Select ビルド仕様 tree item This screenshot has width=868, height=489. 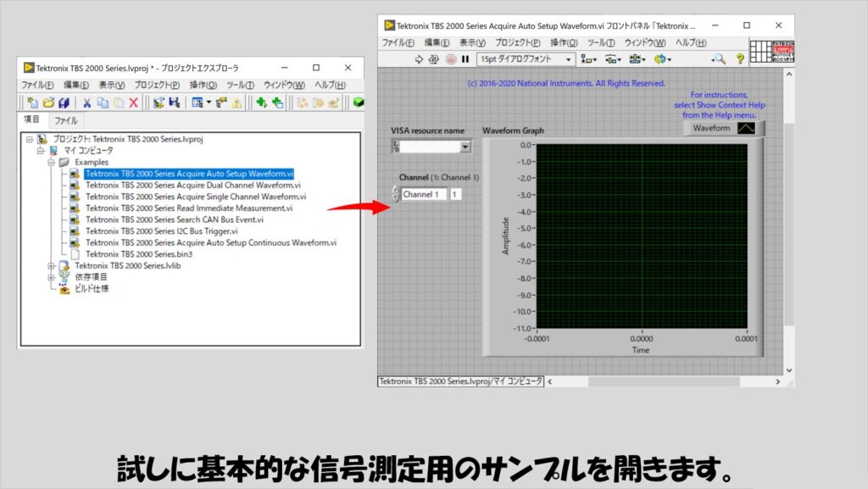click(92, 289)
